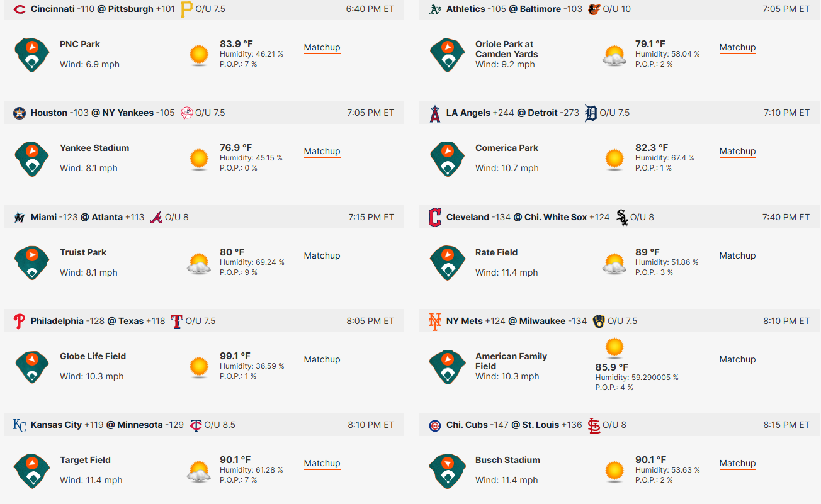Screen dimensions: 821x504
Task: Click the Philadelphia Phillies logo
Action: click(x=20, y=321)
